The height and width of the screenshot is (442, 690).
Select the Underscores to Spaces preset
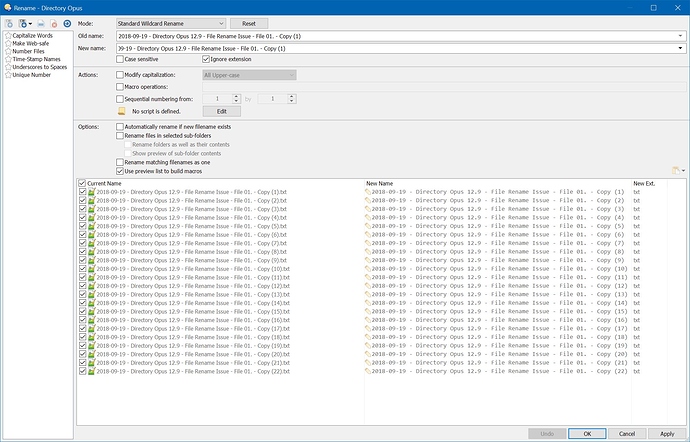[x=40, y=67]
